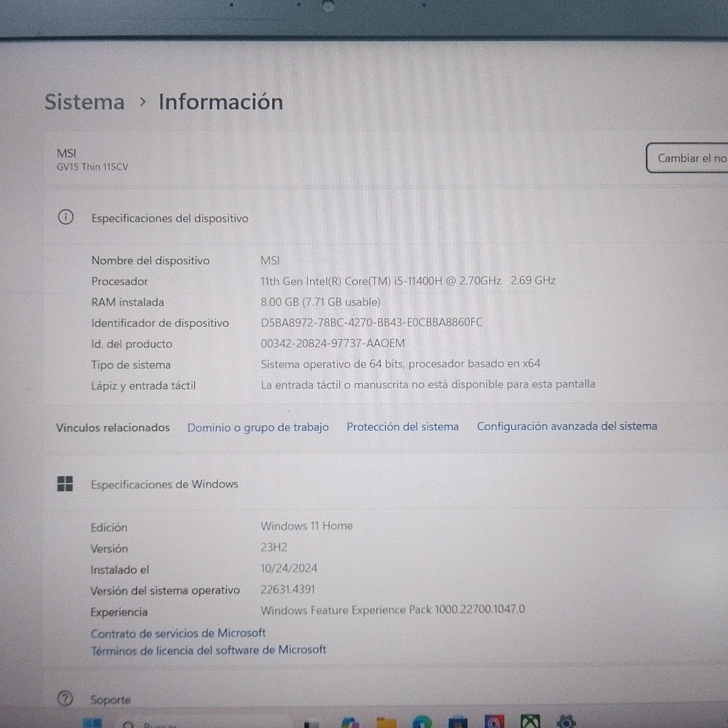Click the Settings gear in the taskbar

[565, 722]
